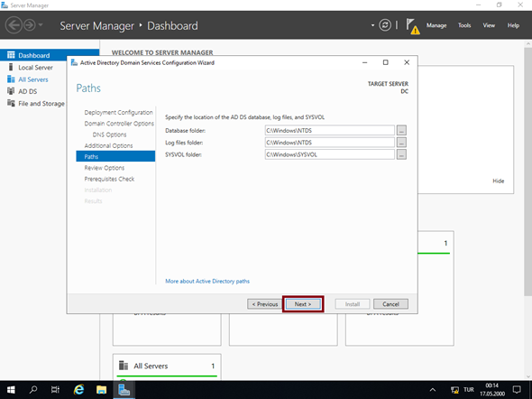Viewport: 532px width, 399px height.
Task: Click the Local Server sidebar icon
Action: click(11, 67)
